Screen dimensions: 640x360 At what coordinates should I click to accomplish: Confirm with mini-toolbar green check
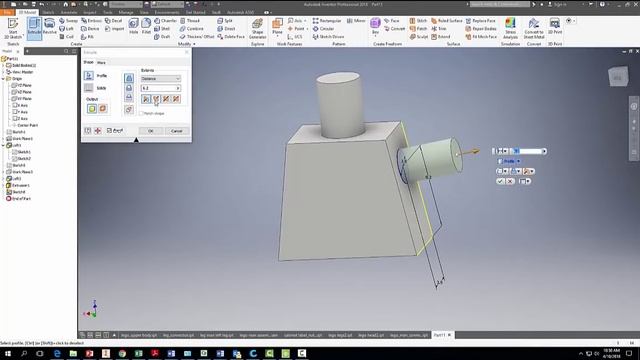click(500, 181)
